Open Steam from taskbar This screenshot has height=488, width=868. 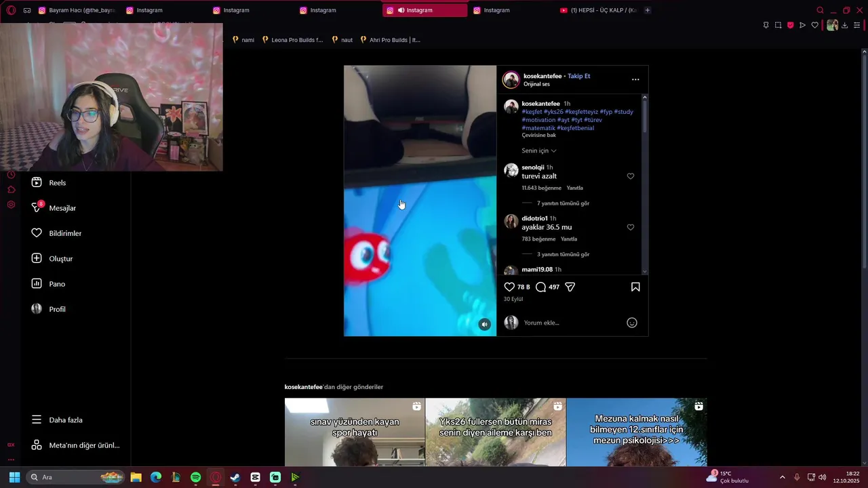pyautogui.click(x=235, y=477)
